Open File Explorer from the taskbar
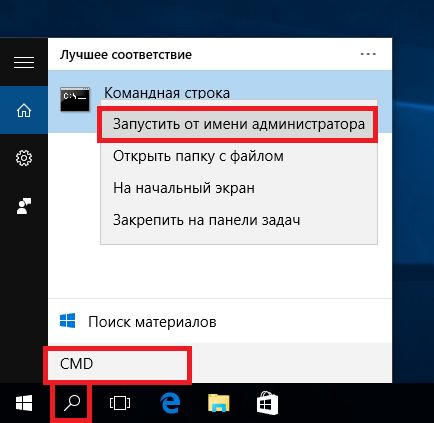The image size is (434, 423). point(218,403)
